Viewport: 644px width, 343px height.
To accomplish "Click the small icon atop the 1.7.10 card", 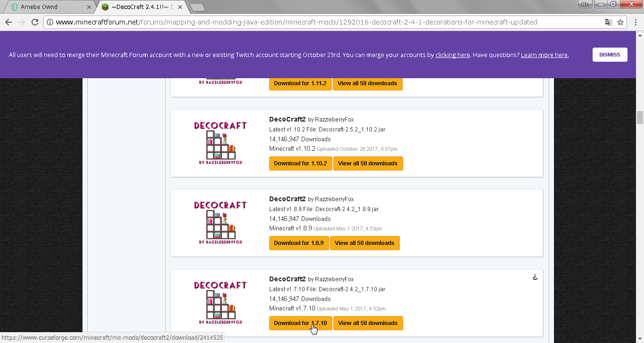I will [535, 277].
